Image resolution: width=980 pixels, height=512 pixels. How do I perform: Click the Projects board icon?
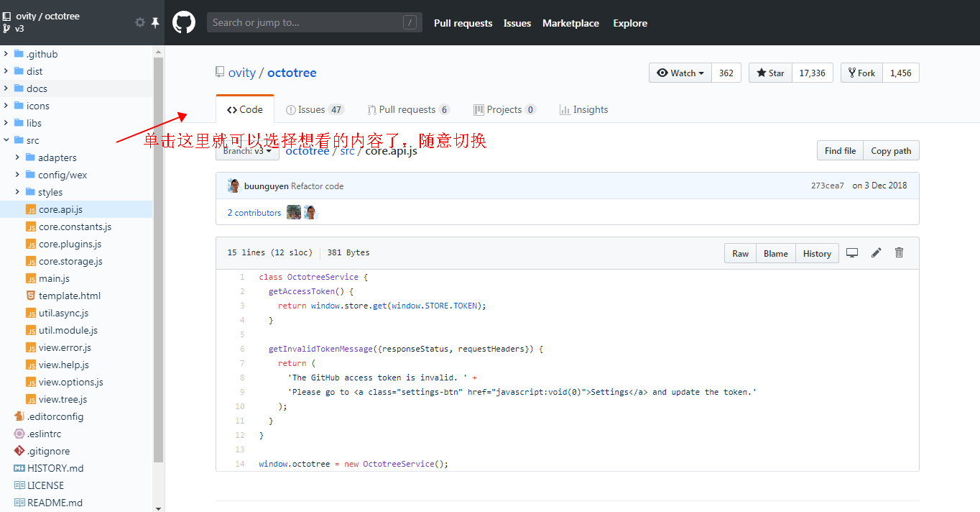coord(479,109)
